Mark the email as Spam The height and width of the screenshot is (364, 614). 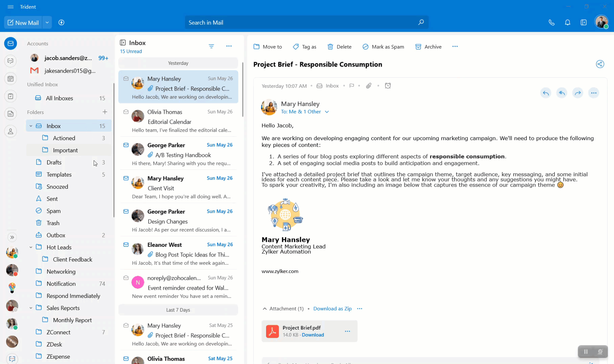383,47
